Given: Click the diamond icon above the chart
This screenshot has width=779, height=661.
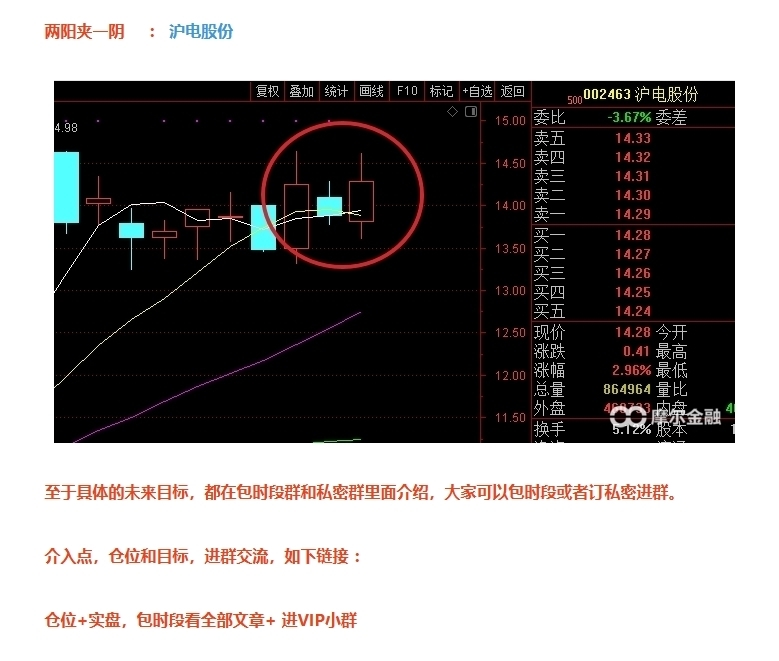Looking at the screenshot, I should click(x=453, y=111).
